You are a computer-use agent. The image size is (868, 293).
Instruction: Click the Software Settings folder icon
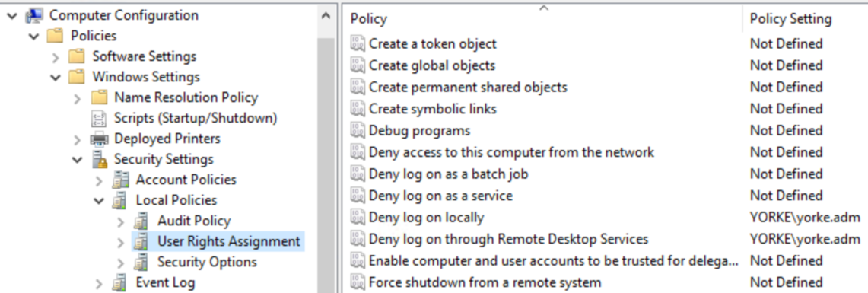[77, 56]
